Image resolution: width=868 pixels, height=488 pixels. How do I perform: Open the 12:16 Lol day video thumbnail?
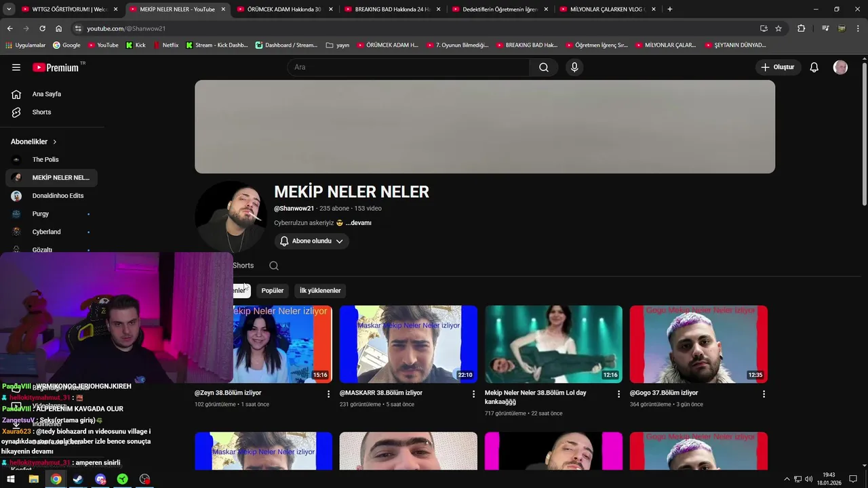pyautogui.click(x=553, y=344)
